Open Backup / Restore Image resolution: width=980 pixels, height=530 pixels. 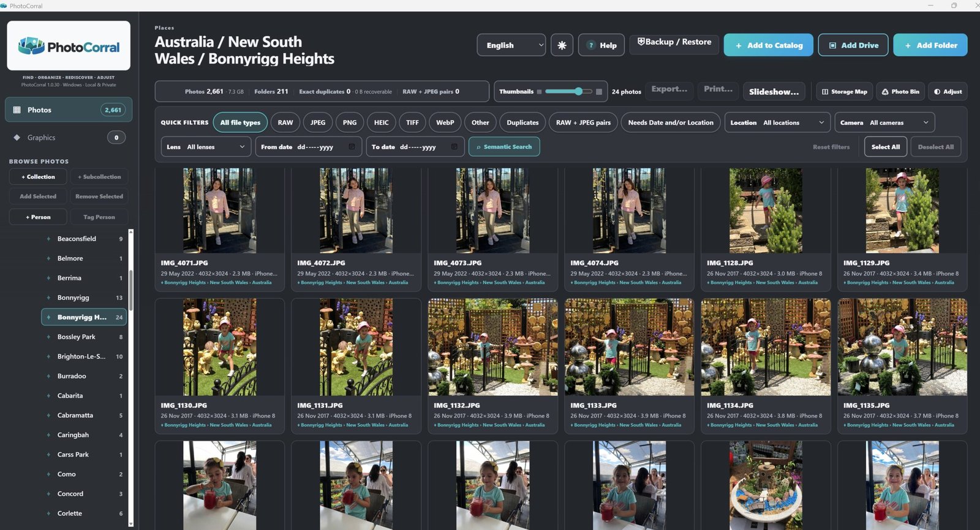[x=674, y=42]
